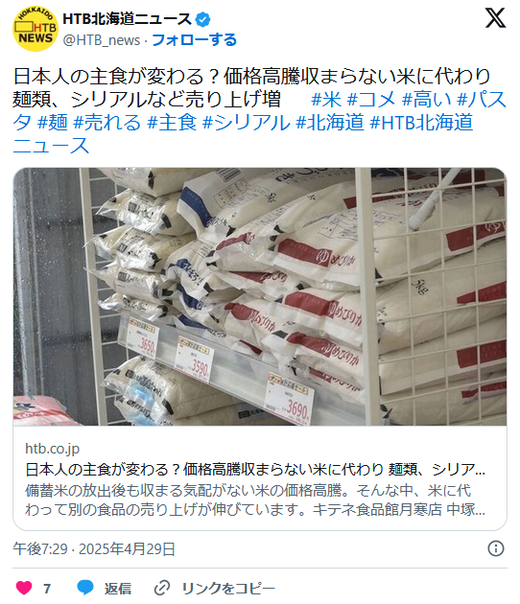
Task: Open the #北海道 hashtag
Action: [x=330, y=122]
